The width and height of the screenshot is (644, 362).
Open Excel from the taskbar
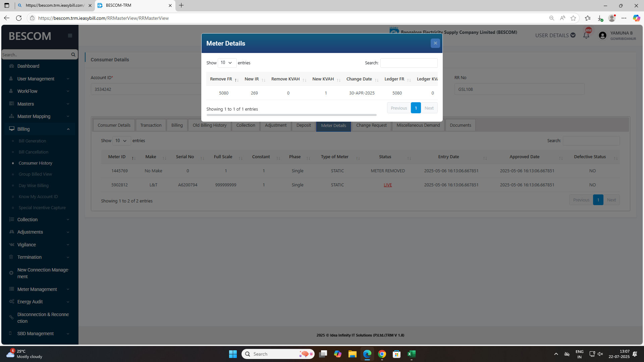click(412, 354)
